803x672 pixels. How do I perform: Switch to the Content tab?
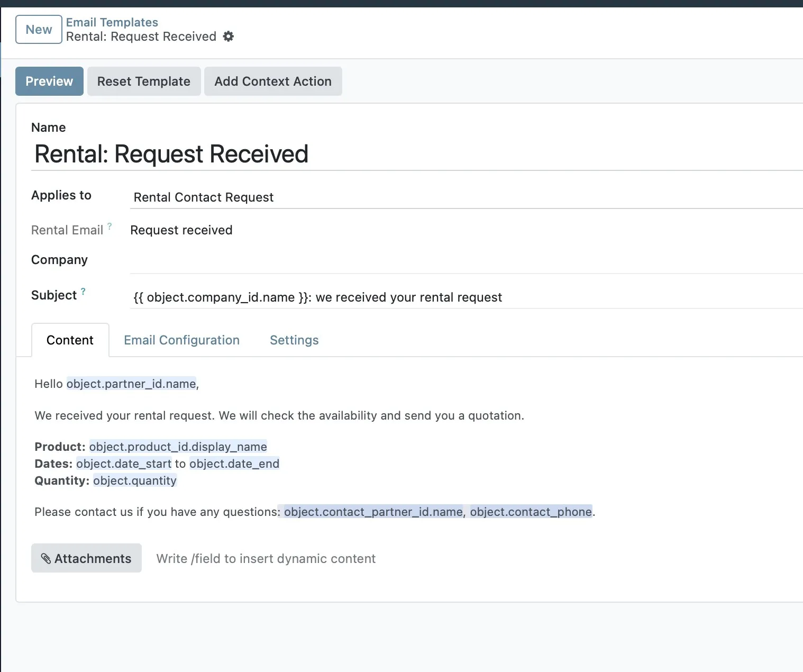[x=70, y=340]
